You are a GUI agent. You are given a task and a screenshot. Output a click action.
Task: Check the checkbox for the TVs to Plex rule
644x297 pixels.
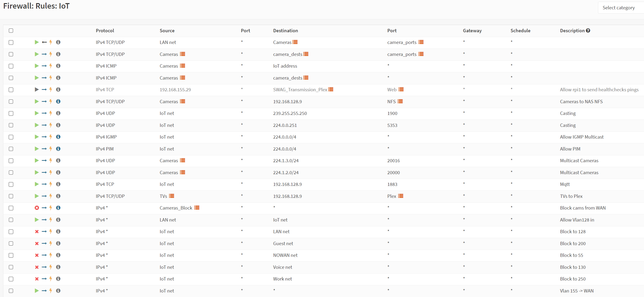(x=11, y=196)
